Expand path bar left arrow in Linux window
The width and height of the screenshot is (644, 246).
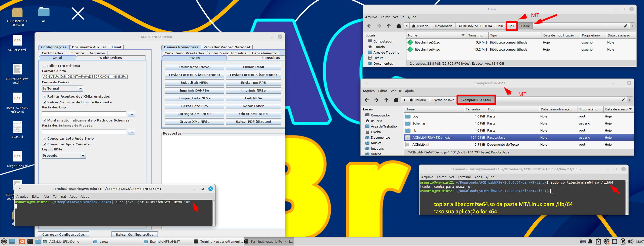point(407,26)
